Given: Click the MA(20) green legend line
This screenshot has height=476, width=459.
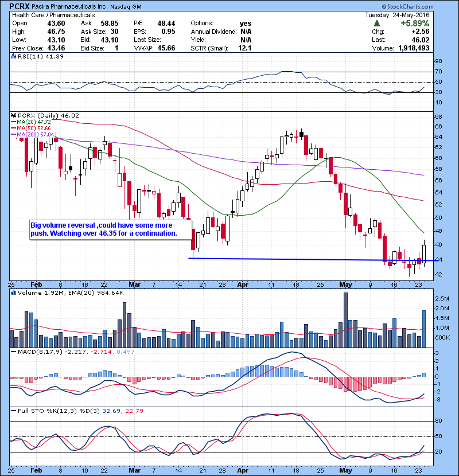Looking at the screenshot, I should coord(13,122).
